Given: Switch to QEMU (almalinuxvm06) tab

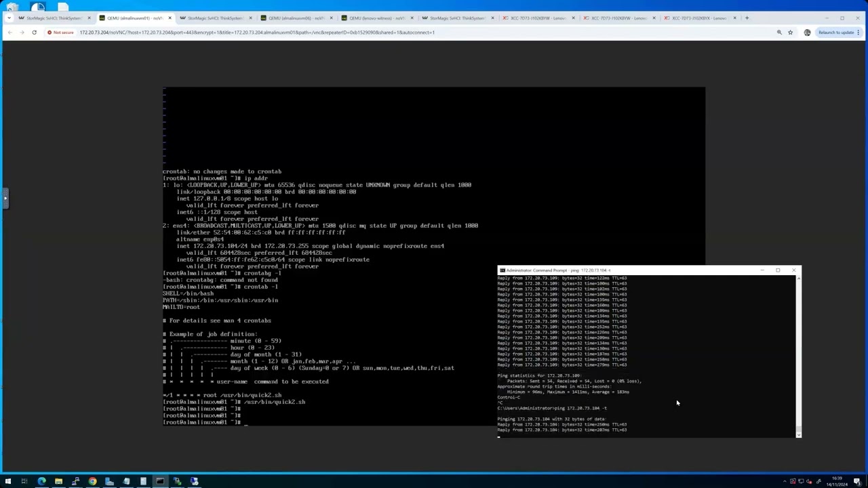Looking at the screenshot, I should pos(295,18).
